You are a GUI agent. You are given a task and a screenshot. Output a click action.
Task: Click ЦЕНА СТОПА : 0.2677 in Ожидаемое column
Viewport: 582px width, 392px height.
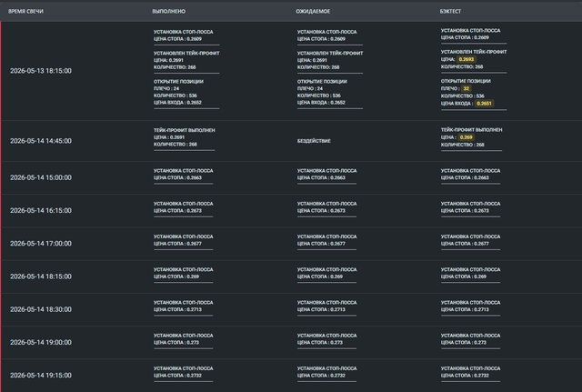[321, 244]
